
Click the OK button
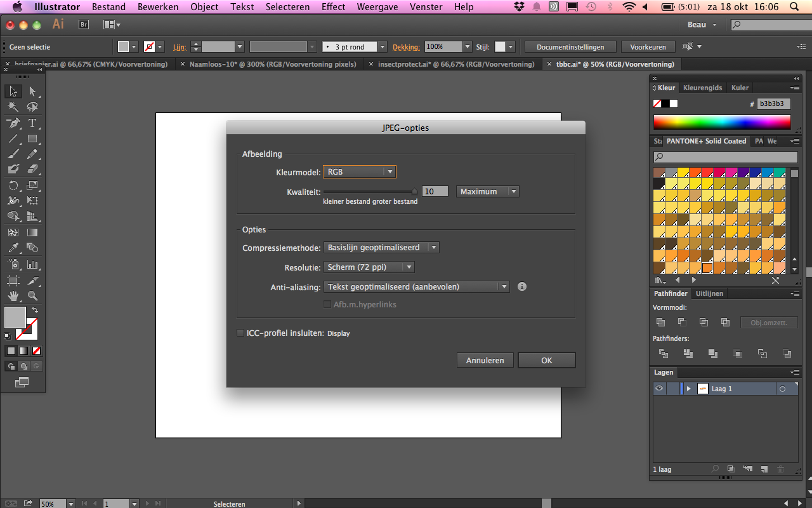[x=547, y=360]
